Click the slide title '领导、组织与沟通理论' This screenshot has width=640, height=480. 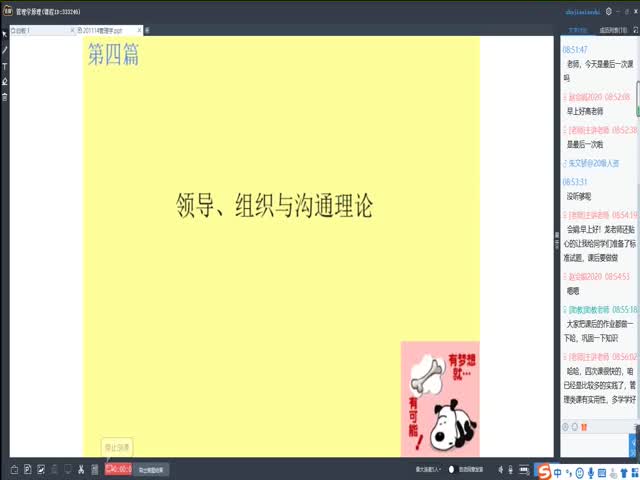pos(274,205)
